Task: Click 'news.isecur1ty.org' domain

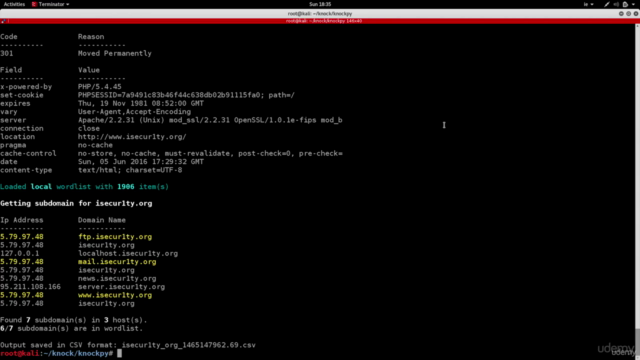Action: [117, 279]
